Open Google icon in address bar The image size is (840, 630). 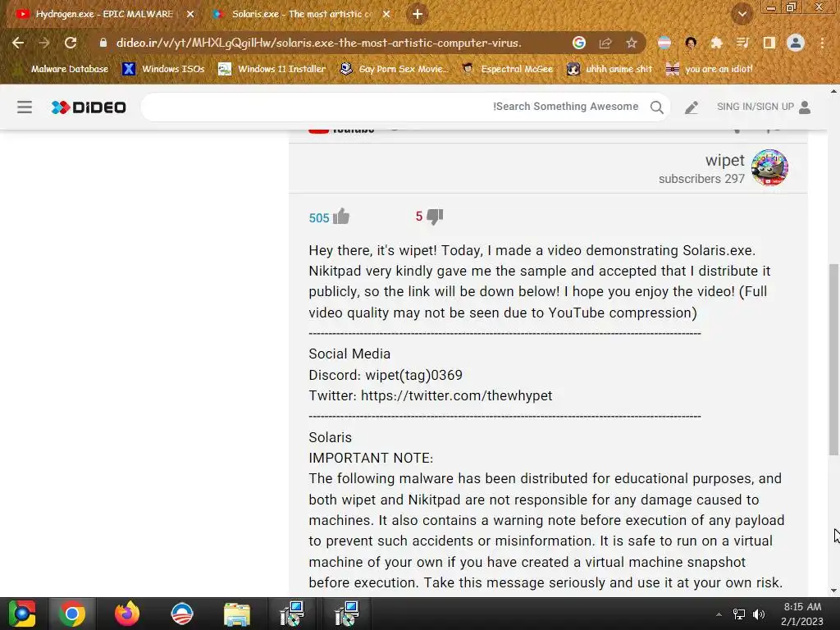click(x=578, y=43)
